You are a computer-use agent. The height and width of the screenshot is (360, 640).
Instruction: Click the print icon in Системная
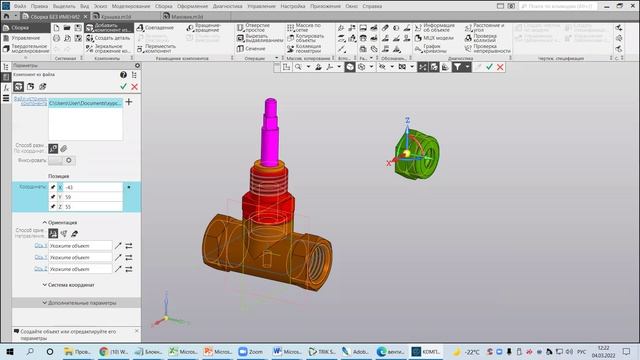56,38
